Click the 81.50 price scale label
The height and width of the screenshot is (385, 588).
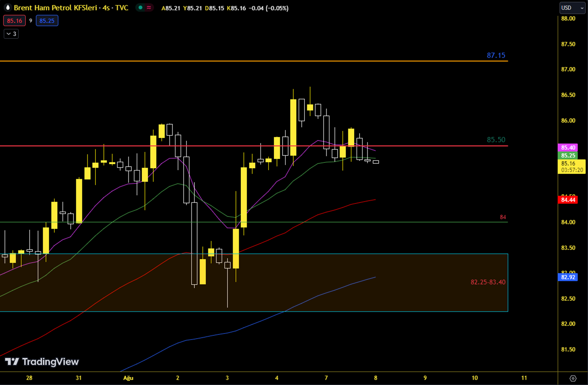(568, 349)
